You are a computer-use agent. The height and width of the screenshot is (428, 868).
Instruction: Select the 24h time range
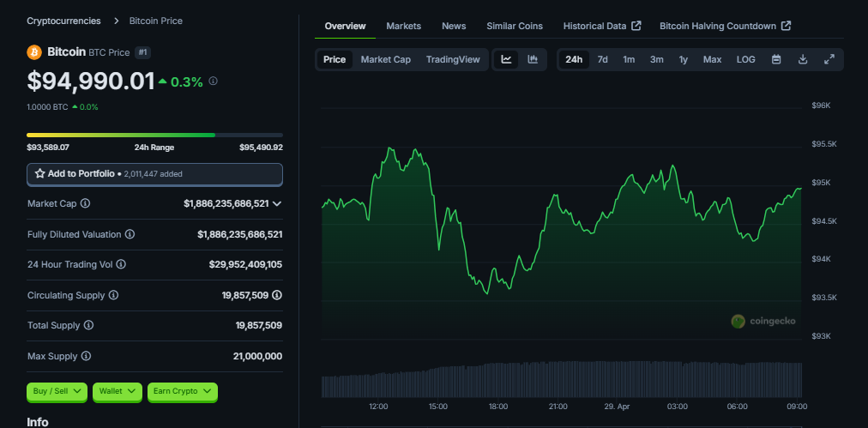(574, 59)
